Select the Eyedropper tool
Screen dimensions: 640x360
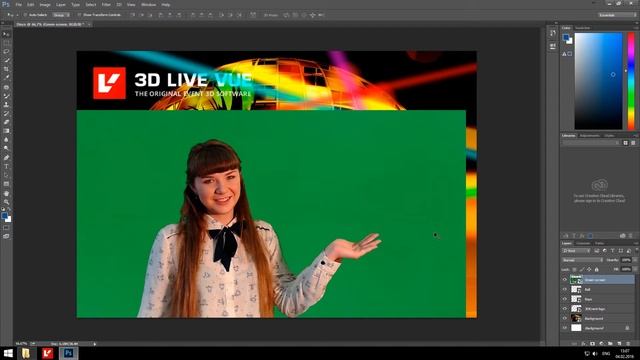(6, 78)
